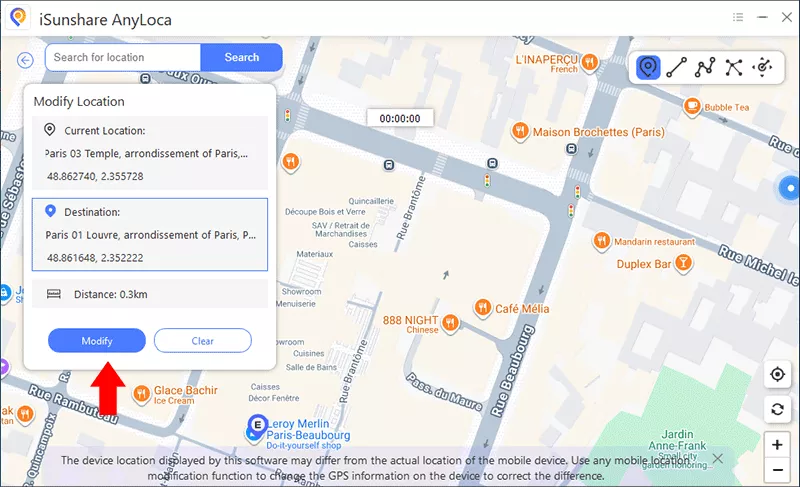Select the two-spot route mode icon
Screen dimensions: 800x487
pos(677,67)
